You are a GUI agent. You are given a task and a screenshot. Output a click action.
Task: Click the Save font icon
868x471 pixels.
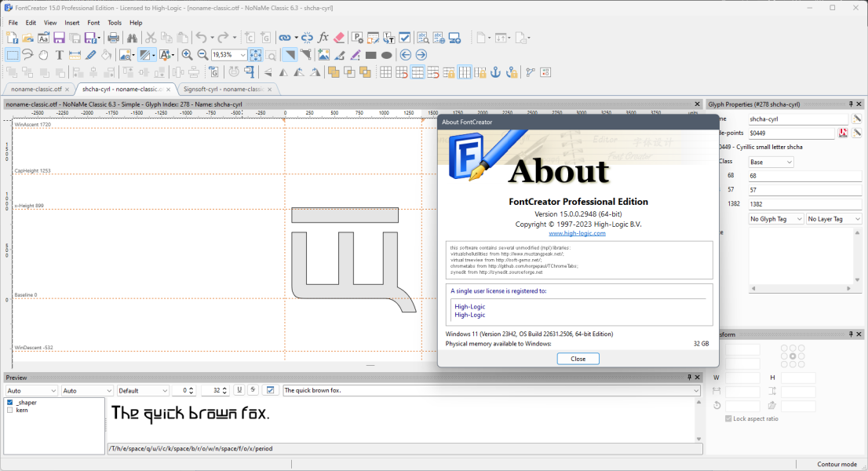tap(59, 38)
